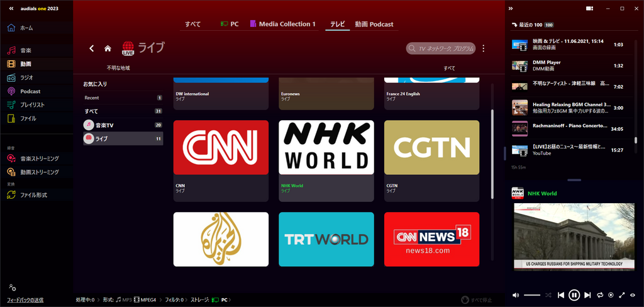The height and width of the screenshot is (307, 644).
Task: Collapse the left sidebar with double chevron
Action: pyautogui.click(x=11, y=9)
